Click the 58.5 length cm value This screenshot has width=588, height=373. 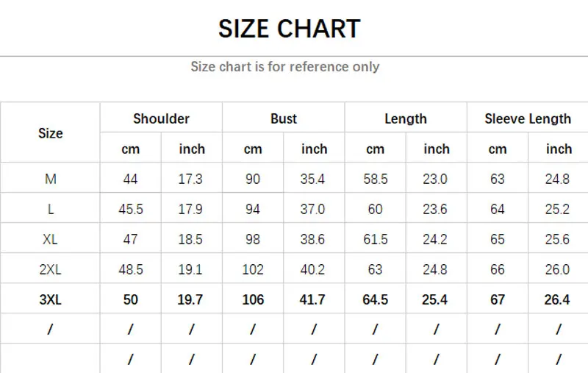click(x=376, y=179)
